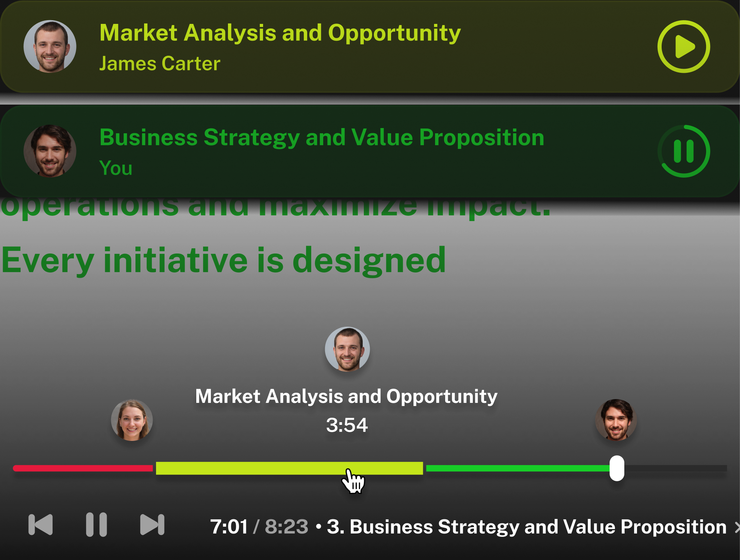The image size is (740, 560).
Task: Pause the Business Strategy and Value Proposition section
Action: click(683, 151)
